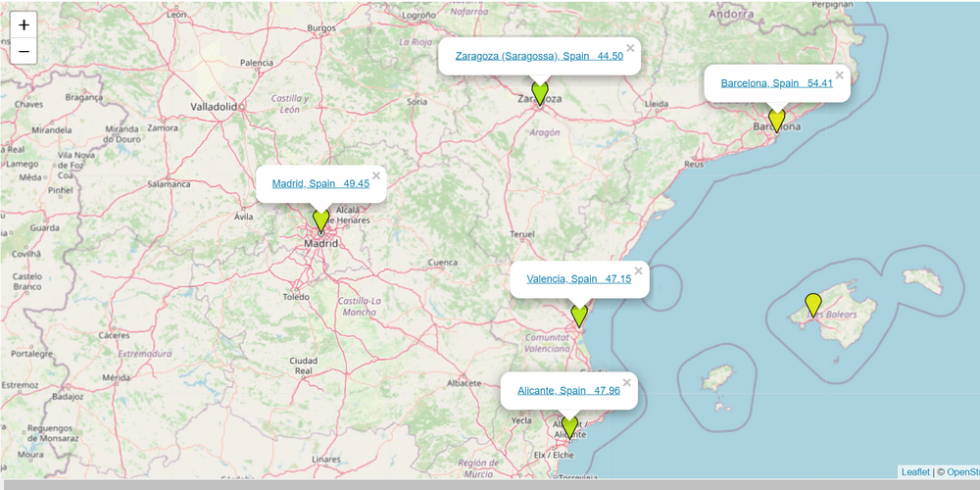Open the Valencia, Spain 47.15 link
This screenshot has width=980, height=490.
point(579,278)
